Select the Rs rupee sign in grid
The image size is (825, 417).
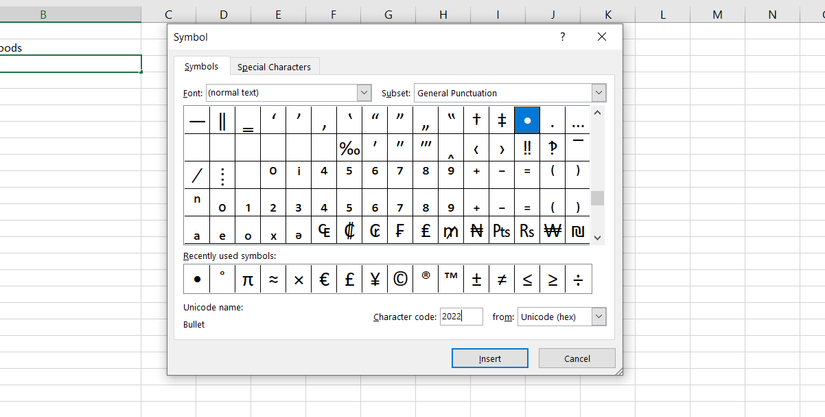527,230
